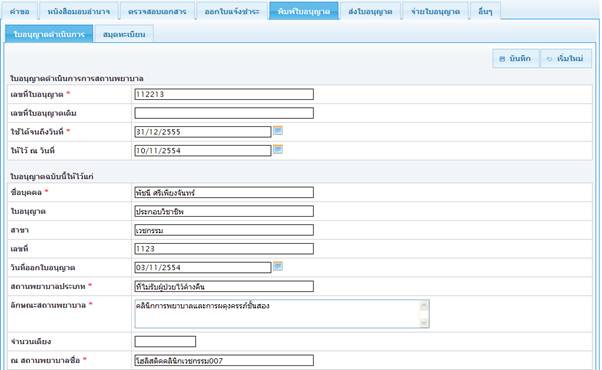602x370 pixels.
Task: Open the หนังสือมอบอำนาจ tab
Action: tap(79, 11)
